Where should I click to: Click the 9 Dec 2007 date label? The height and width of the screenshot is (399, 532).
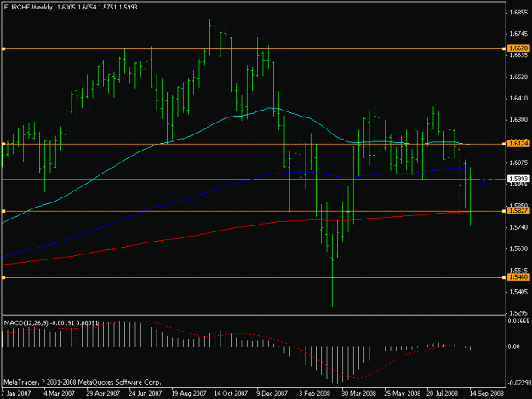click(272, 393)
